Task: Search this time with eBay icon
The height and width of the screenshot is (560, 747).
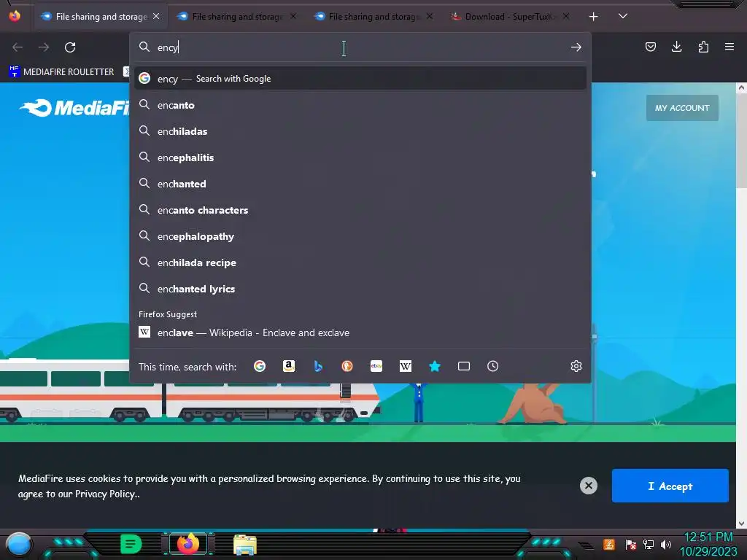Action: pos(376,366)
